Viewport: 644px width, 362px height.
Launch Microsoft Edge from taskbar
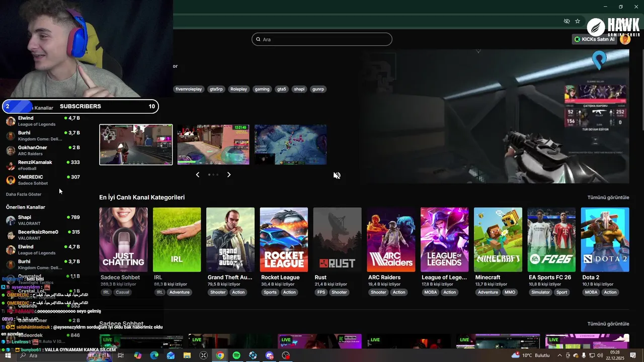154,355
